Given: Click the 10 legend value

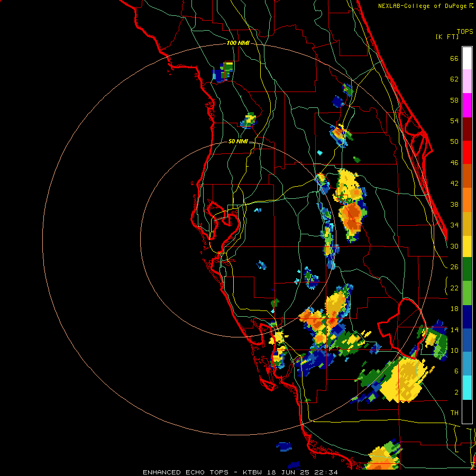Looking at the screenshot, I should [x=454, y=350].
